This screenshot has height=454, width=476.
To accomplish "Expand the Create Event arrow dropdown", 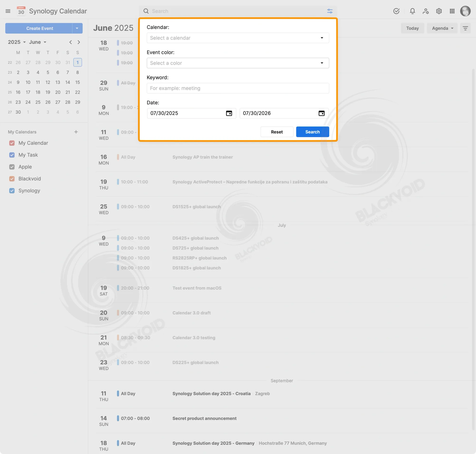I will tap(77, 28).
